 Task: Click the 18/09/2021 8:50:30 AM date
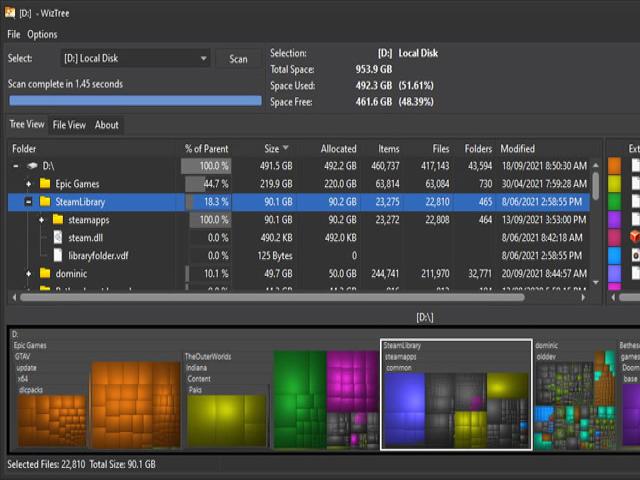tap(544, 166)
